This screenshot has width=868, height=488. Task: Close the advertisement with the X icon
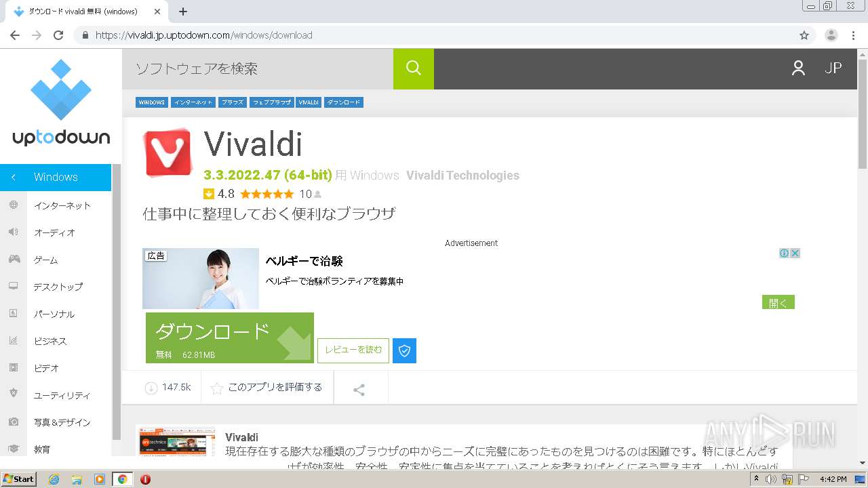(x=795, y=253)
